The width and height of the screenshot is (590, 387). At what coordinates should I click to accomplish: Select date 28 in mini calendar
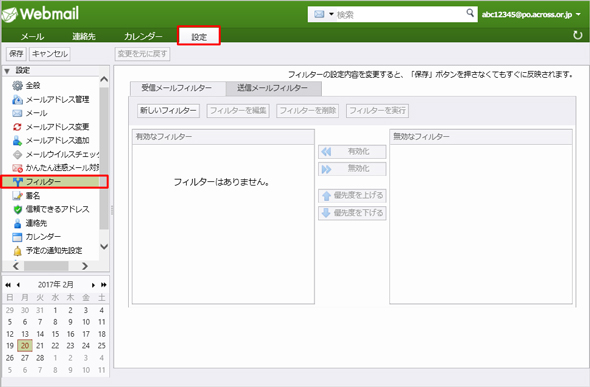(x=40, y=358)
